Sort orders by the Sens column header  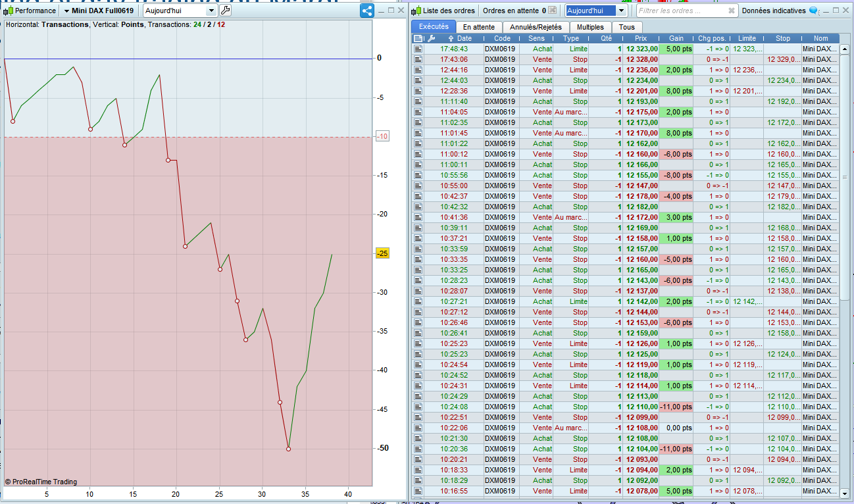536,38
